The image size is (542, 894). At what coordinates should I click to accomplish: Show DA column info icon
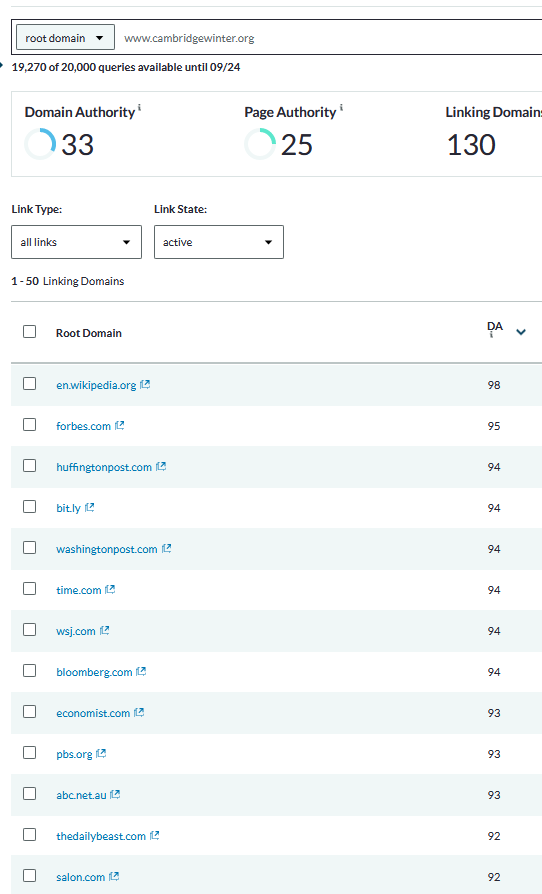(491, 335)
